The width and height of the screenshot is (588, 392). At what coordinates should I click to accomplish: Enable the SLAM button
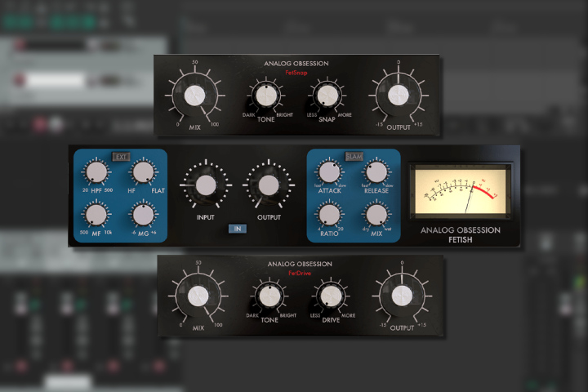click(x=354, y=156)
